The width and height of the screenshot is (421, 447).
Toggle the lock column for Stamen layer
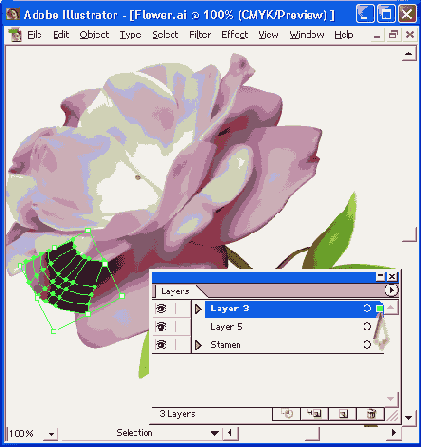coord(183,345)
